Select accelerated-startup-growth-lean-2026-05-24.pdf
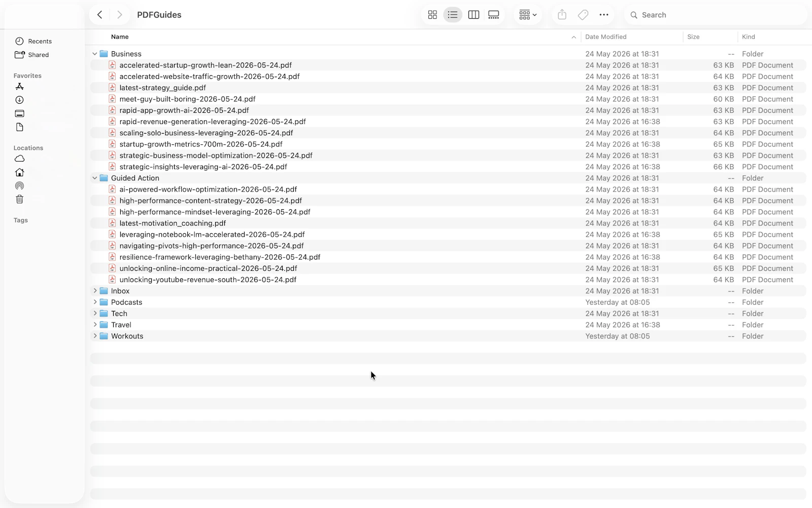The height and width of the screenshot is (508, 812). tap(206, 65)
